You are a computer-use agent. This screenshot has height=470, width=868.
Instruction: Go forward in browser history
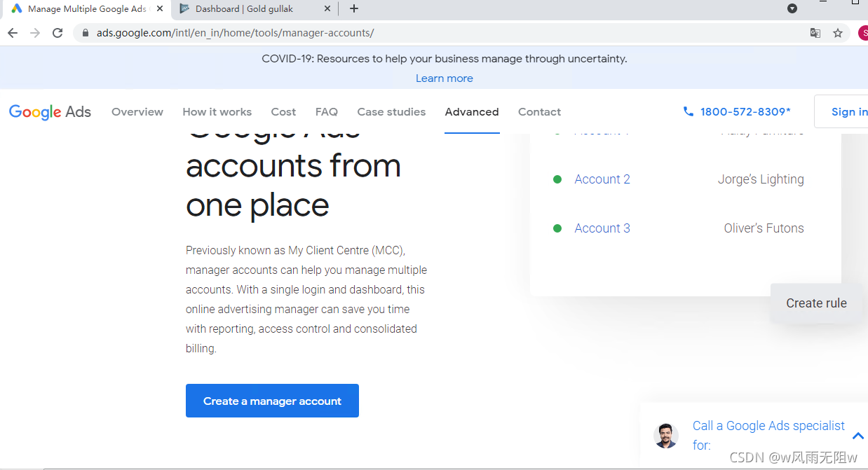pyautogui.click(x=35, y=33)
